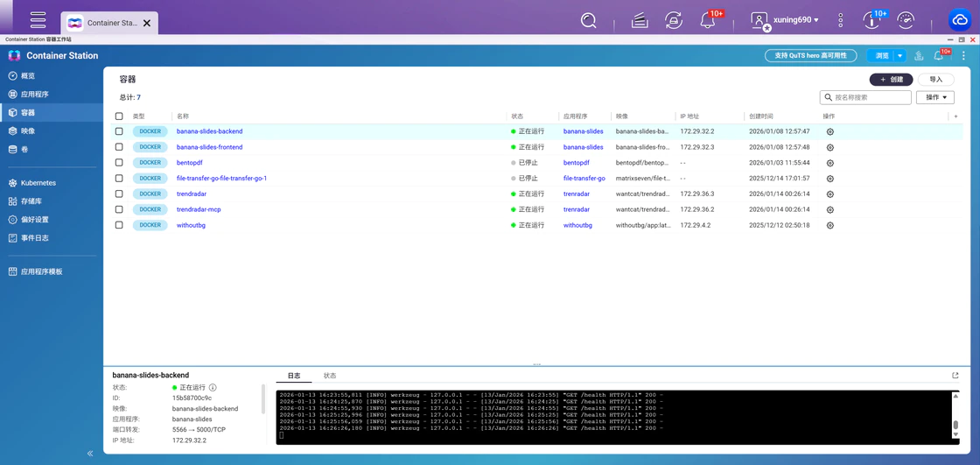The width and height of the screenshot is (980, 465).
Task: Focus the 按名称搜索 search field
Action: click(865, 97)
